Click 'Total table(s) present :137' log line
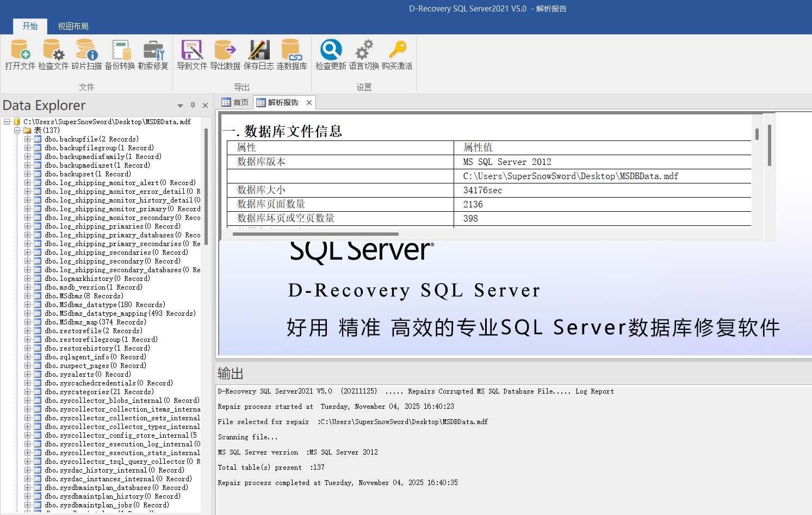The height and width of the screenshot is (515, 812). click(271, 468)
